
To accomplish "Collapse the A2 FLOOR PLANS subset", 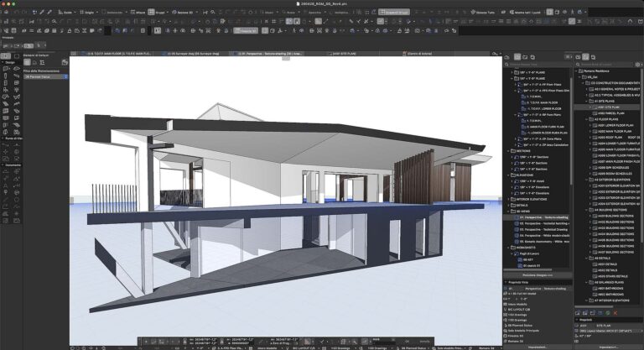I will [586, 119].
